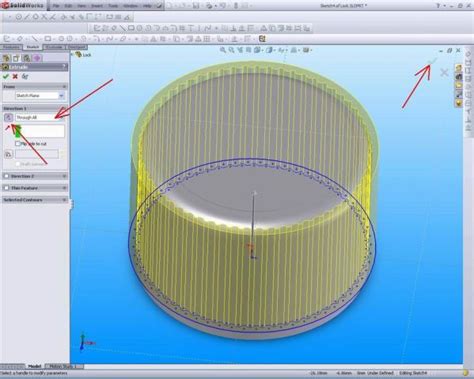Screen dimensions: 474x379
Task: Open the Insert menu
Action: [97, 6]
